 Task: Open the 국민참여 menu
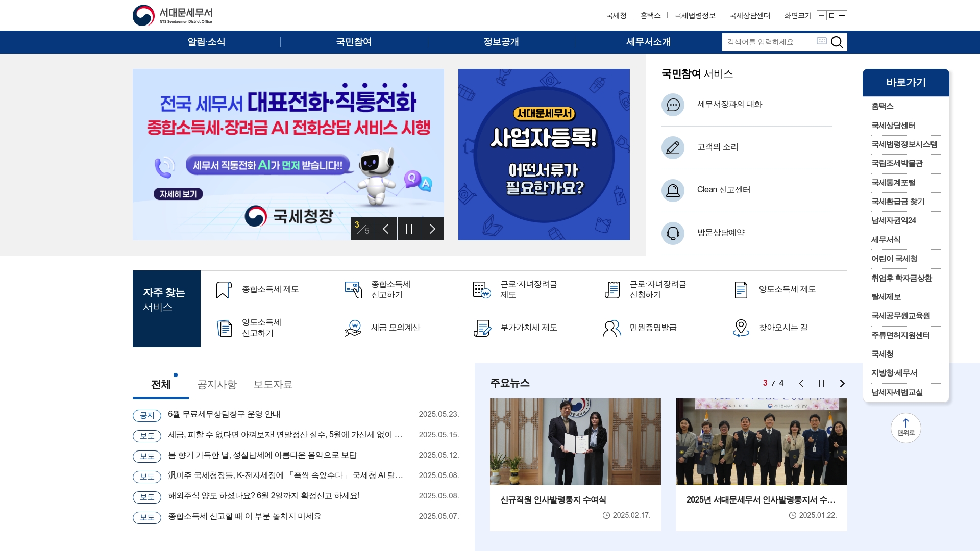(x=354, y=42)
